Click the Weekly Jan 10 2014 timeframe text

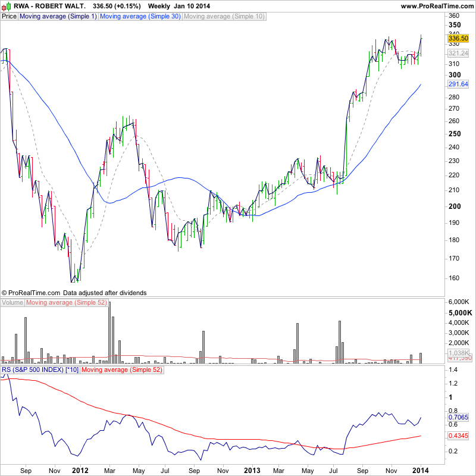[x=179, y=6]
